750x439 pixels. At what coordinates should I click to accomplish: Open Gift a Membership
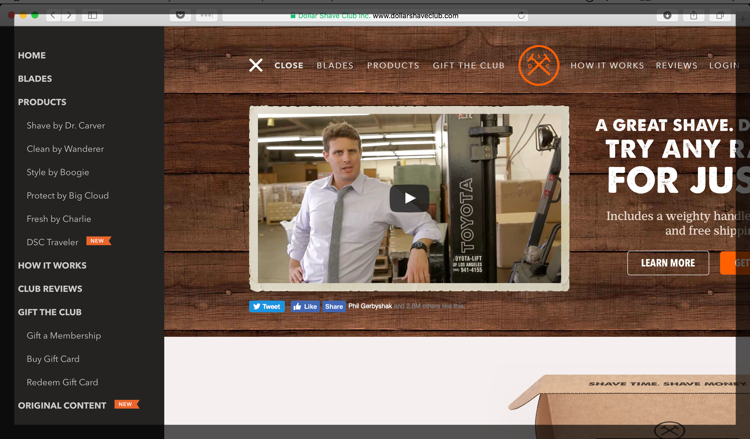pyautogui.click(x=64, y=336)
